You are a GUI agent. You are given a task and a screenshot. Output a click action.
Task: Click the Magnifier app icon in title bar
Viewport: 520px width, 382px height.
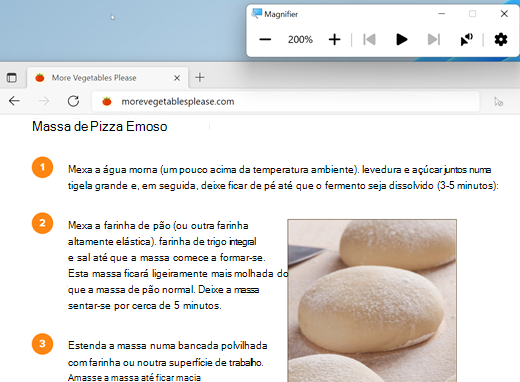[x=256, y=14]
